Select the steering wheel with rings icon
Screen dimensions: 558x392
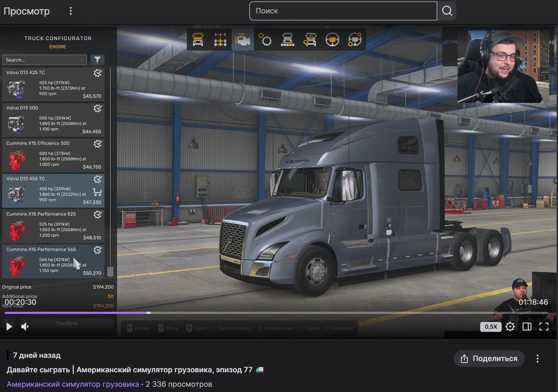pyautogui.click(x=355, y=39)
